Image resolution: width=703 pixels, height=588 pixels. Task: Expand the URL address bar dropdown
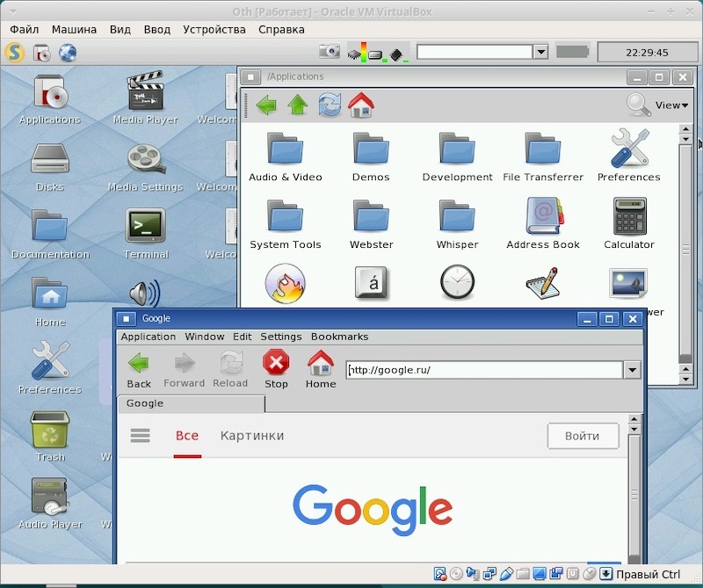tap(631, 370)
